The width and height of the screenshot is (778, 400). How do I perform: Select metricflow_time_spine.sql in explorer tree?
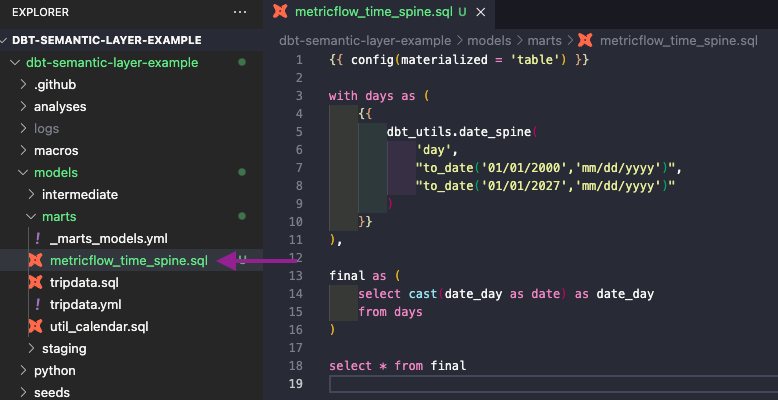point(129,261)
